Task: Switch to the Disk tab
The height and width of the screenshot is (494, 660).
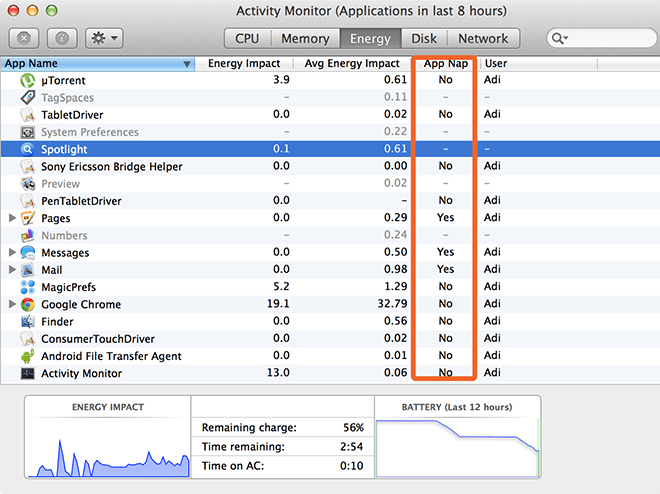Action: click(x=424, y=38)
